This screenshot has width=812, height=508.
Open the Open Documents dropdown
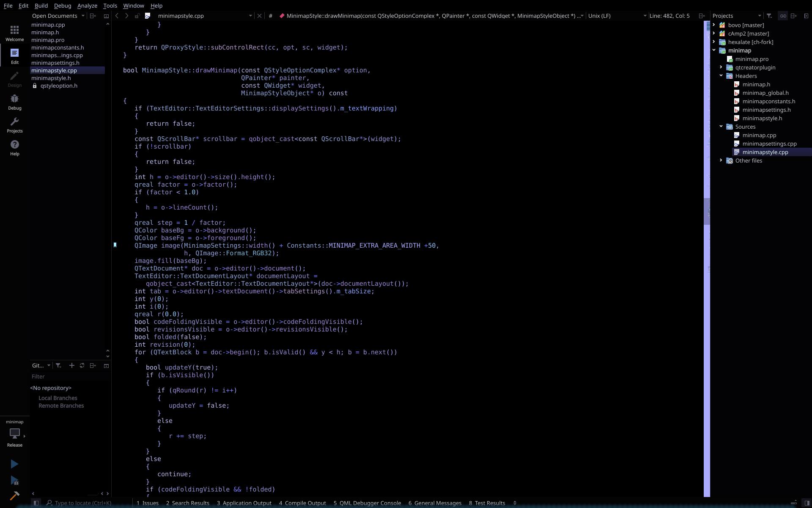point(83,16)
